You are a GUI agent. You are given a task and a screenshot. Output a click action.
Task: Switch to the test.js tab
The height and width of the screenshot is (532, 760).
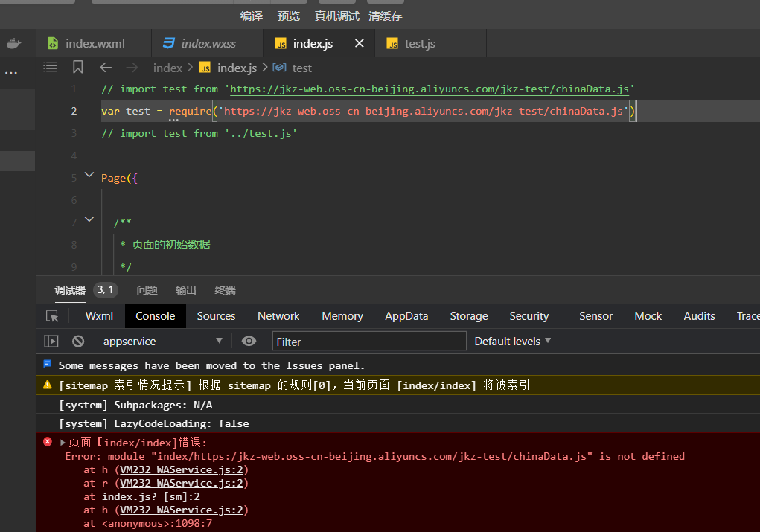click(430, 44)
